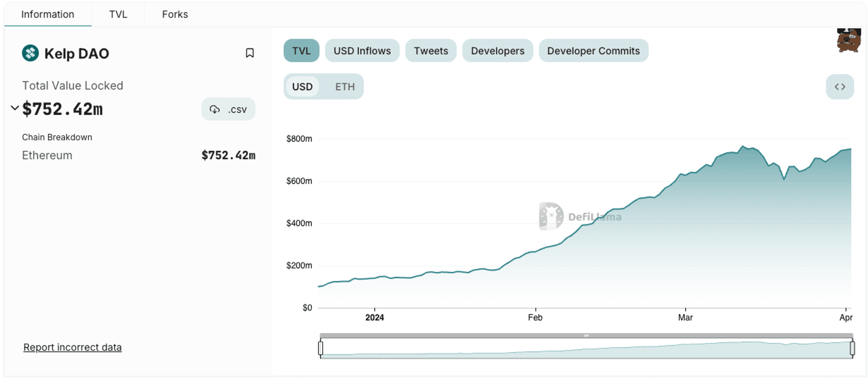
Task: Bookmark the Kelp DAO protocol
Action: [250, 53]
